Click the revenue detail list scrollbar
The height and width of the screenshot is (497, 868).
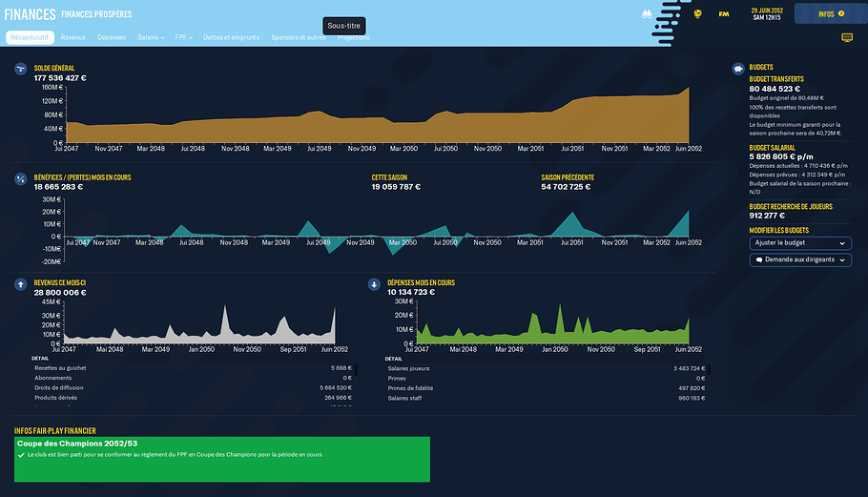357,386
